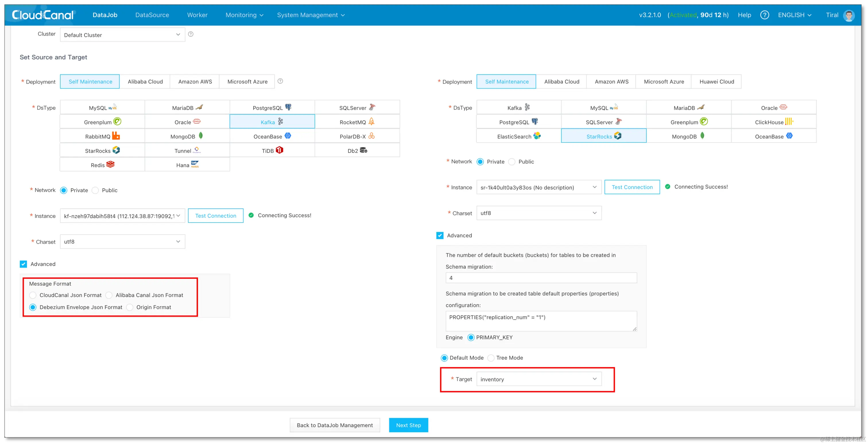
Task: Expand the Monitoring menu
Action: point(244,15)
